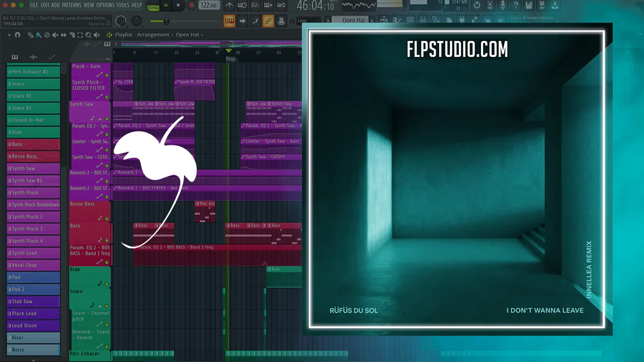This screenshot has height=362, width=644.
Task: Click the red Record button
Action: (192, 6)
